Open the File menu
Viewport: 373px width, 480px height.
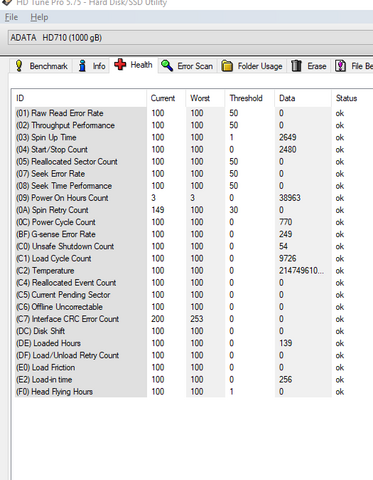[11, 17]
